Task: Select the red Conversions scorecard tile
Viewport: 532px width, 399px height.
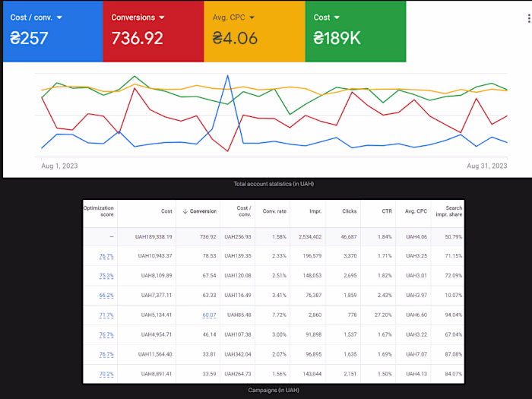Action: coord(154,31)
